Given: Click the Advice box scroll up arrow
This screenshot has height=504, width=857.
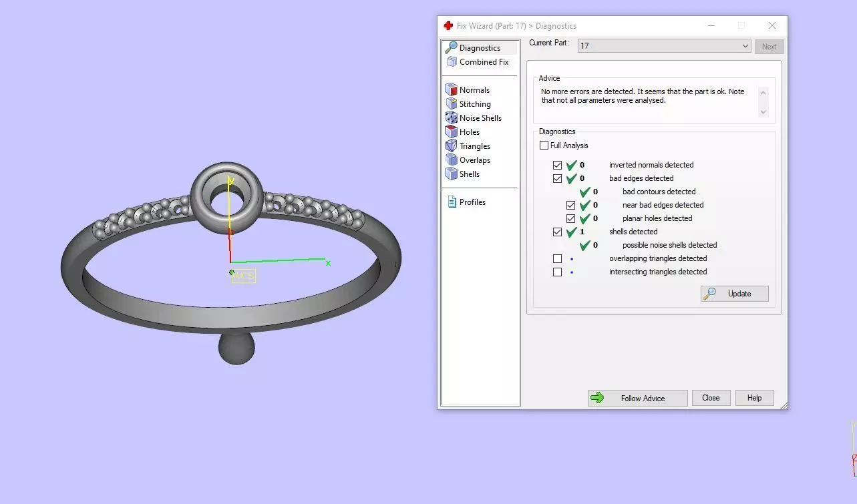Looking at the screenshot, I should 763,93.
